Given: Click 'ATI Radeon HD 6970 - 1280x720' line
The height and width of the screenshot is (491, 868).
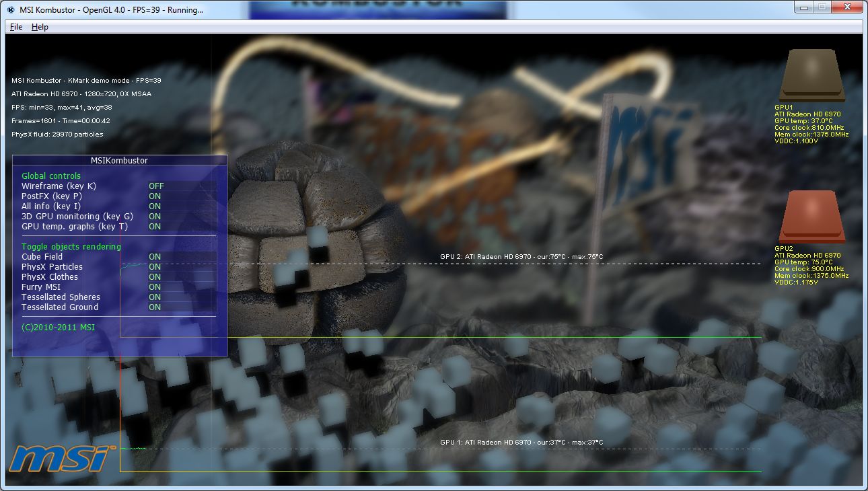Looking at the screenshot, I should 81,94.
